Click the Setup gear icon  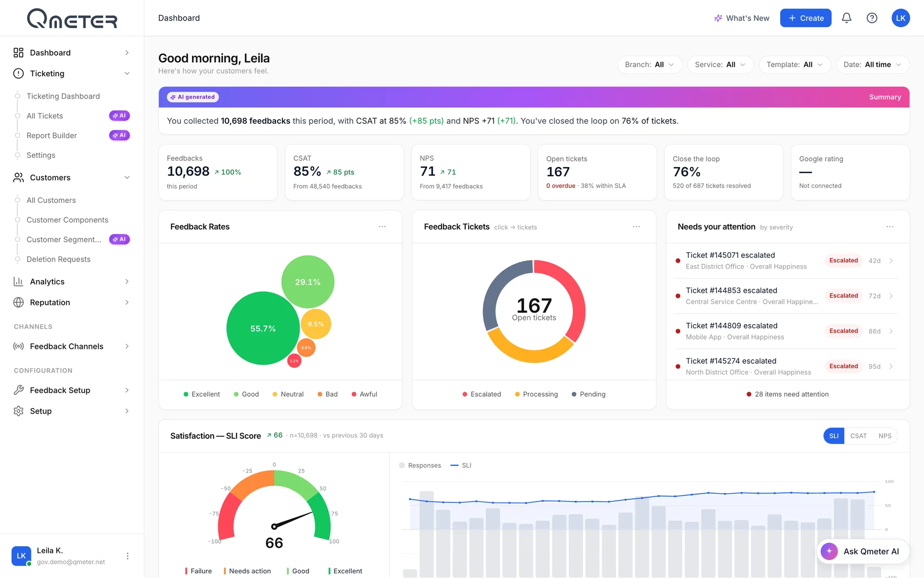click(x=18, y=411)
